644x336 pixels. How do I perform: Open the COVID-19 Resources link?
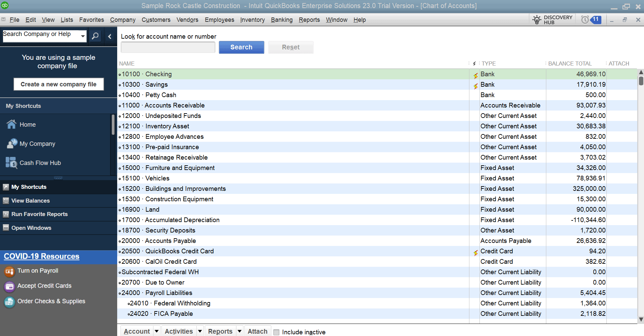pyautogui.click(x=42, y=256)
